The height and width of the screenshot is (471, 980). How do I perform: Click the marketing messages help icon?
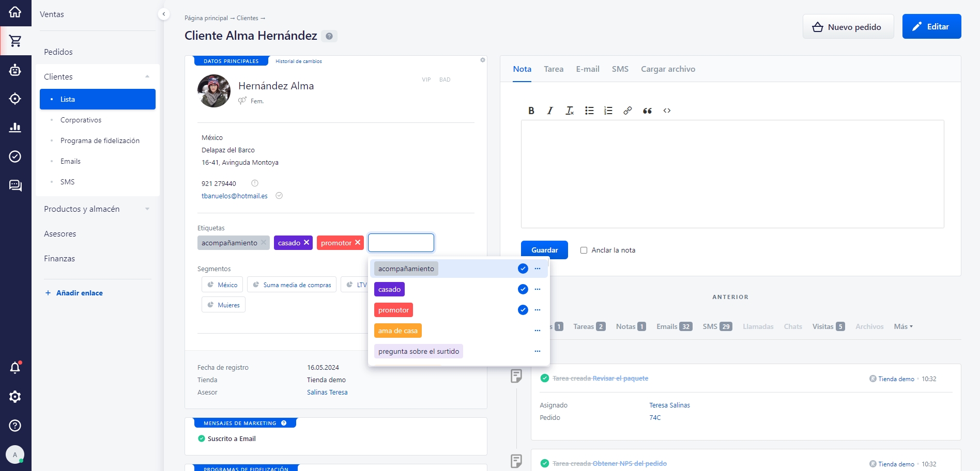(x=284, y=423)
